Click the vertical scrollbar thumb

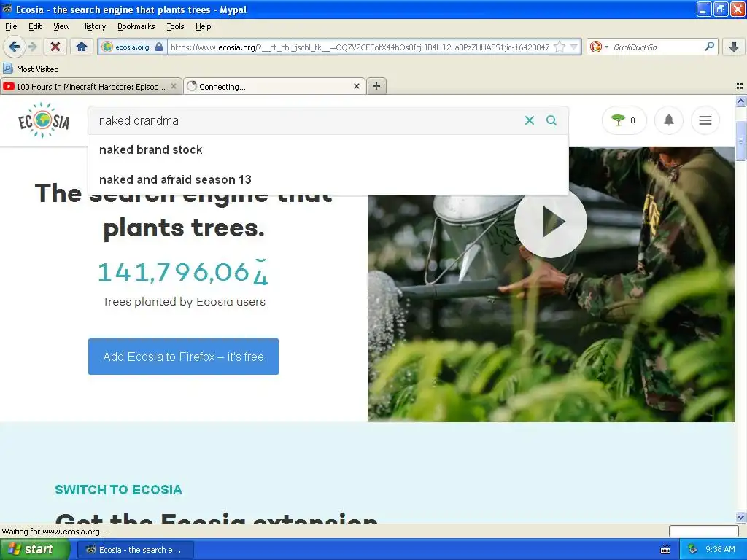click(740, 141)
